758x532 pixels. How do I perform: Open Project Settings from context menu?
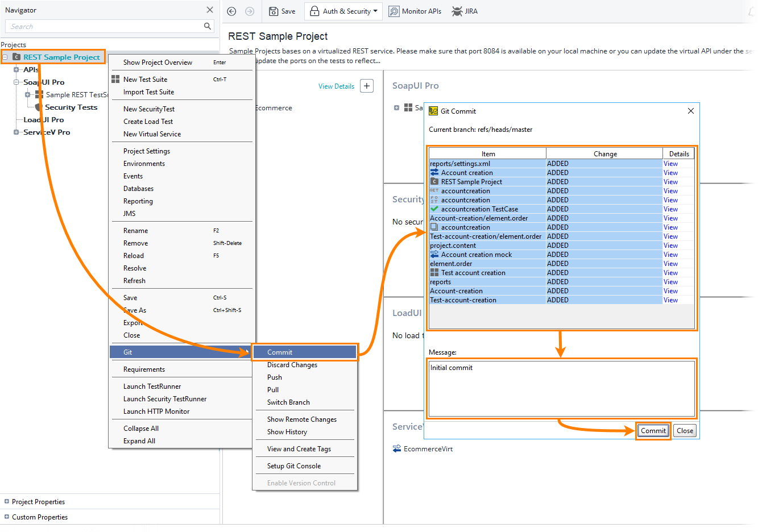point(181,151)
